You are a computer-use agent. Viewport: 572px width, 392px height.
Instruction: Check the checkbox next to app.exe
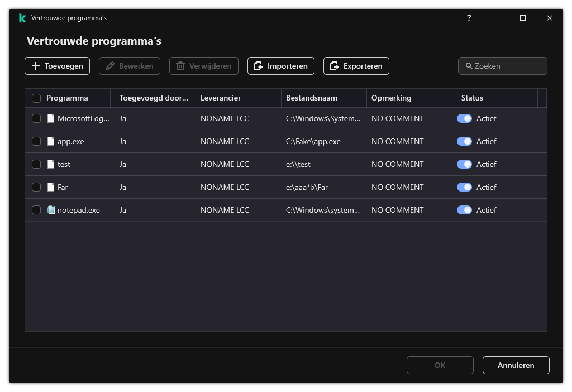click(x=36, y=141)
